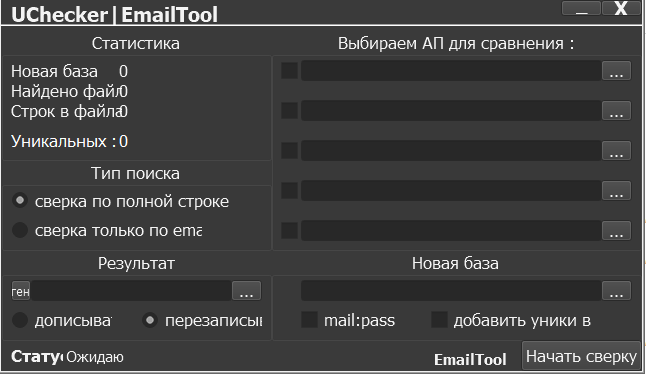The width and height of the screenshot is (646, 374).
Task: Enable the first comparison file checkbox
Action: pyautogui.click(x=290, y=70)
